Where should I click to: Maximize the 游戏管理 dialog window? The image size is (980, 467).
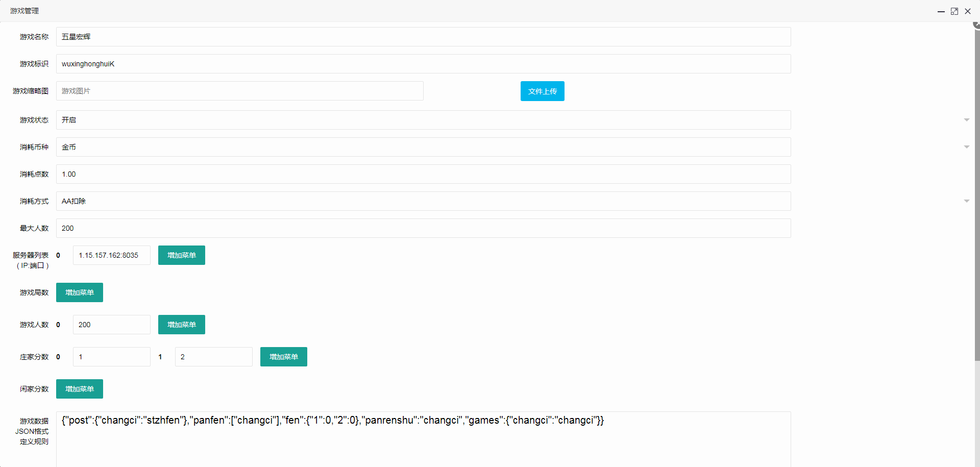(954, 11)
